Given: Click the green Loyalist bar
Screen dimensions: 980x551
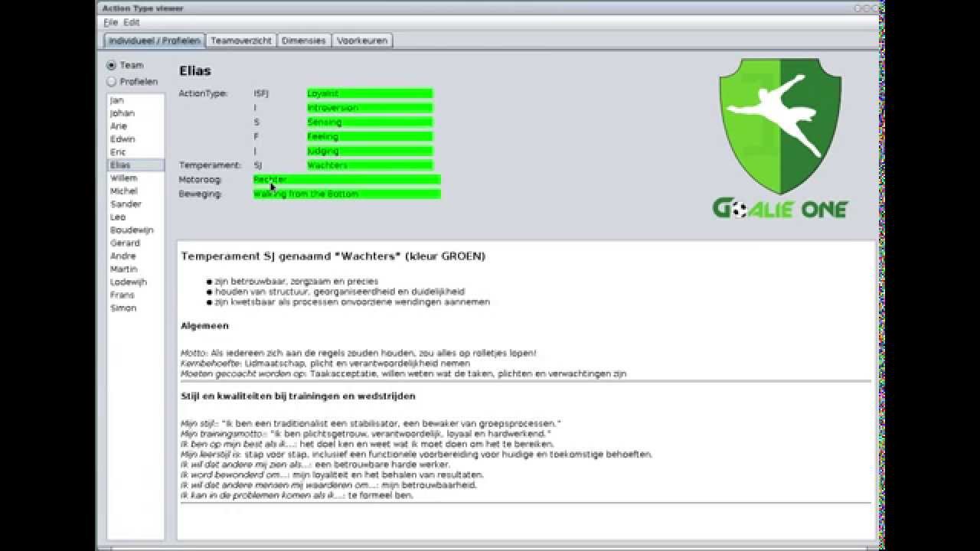Looking at the screenshot, I should (x=370, y=93).
